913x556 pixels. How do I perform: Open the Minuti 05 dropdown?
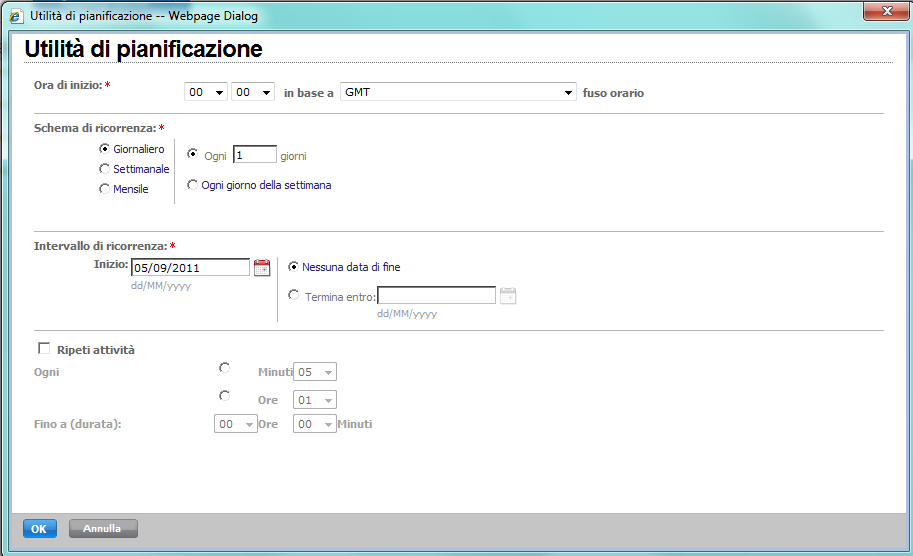pos(315,371)
